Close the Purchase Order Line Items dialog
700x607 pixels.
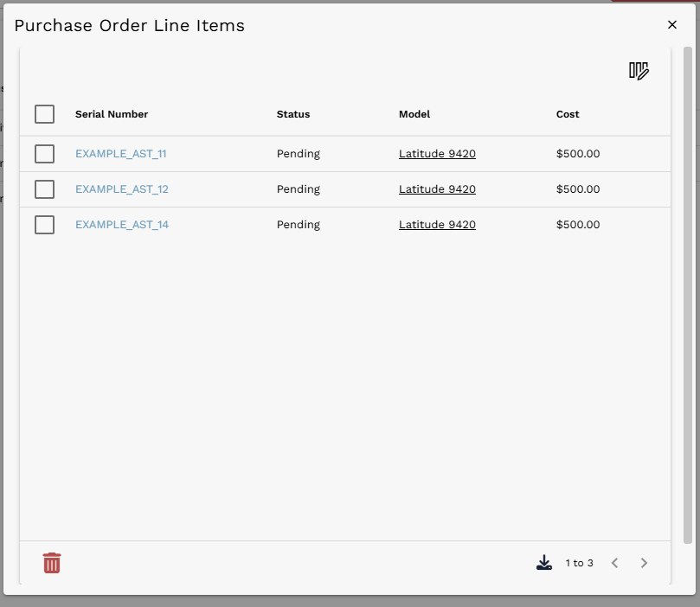(672, 25)
